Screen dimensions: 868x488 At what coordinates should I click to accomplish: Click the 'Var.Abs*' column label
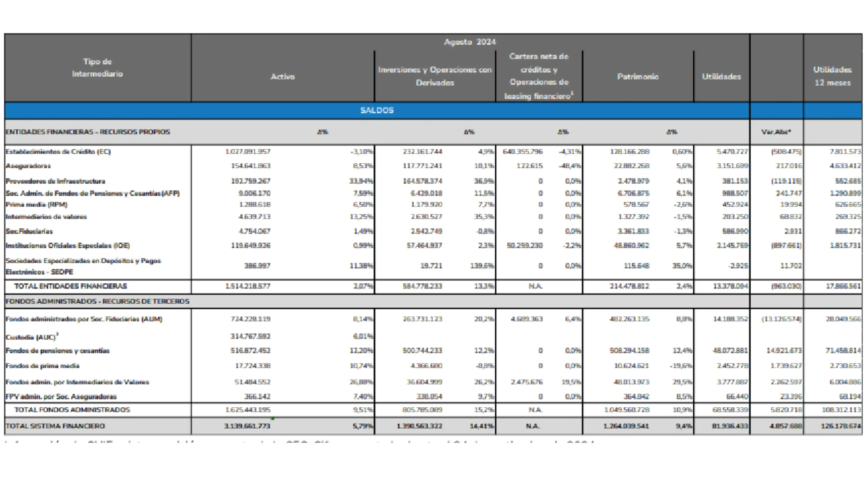pos(776,132)
